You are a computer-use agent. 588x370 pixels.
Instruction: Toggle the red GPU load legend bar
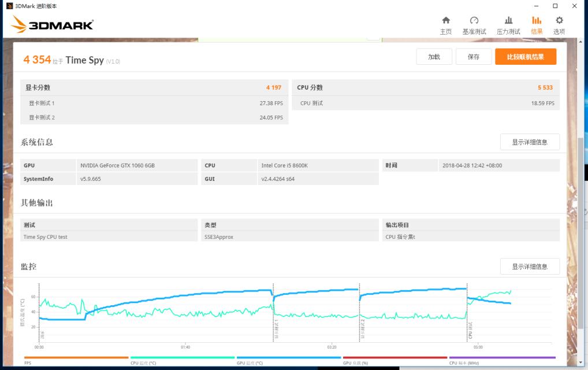click(395, 358)
